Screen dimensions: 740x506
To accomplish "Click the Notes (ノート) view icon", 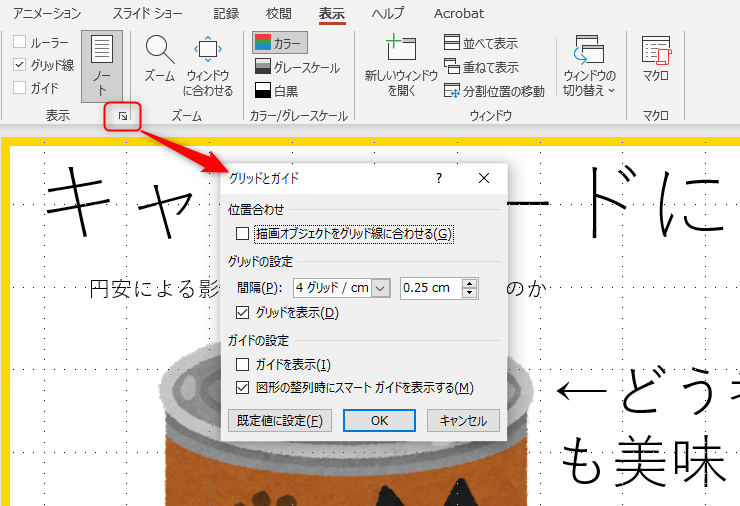I will click(x=101, y=65).
